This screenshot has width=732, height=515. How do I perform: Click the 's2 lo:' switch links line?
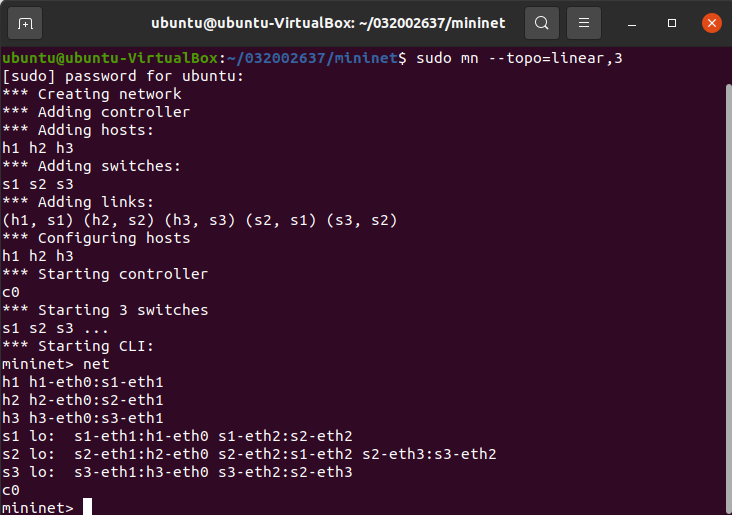tap(249, 454)
